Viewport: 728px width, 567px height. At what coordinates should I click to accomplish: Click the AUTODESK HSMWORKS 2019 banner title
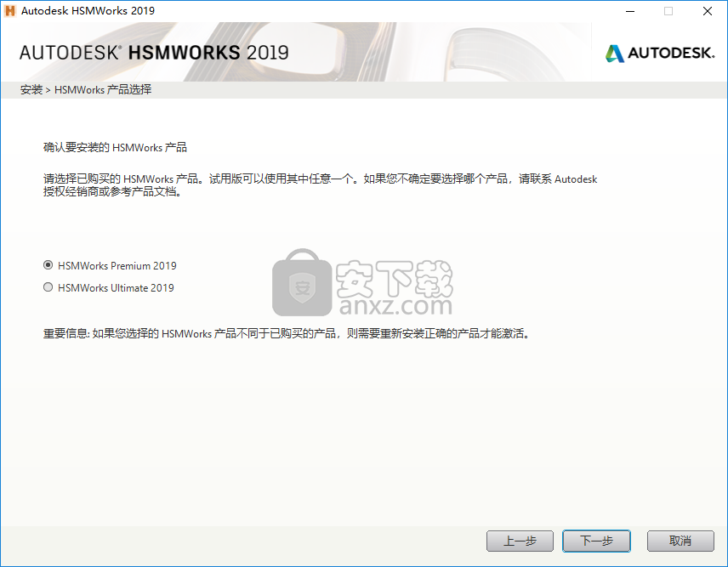point(154,53)
